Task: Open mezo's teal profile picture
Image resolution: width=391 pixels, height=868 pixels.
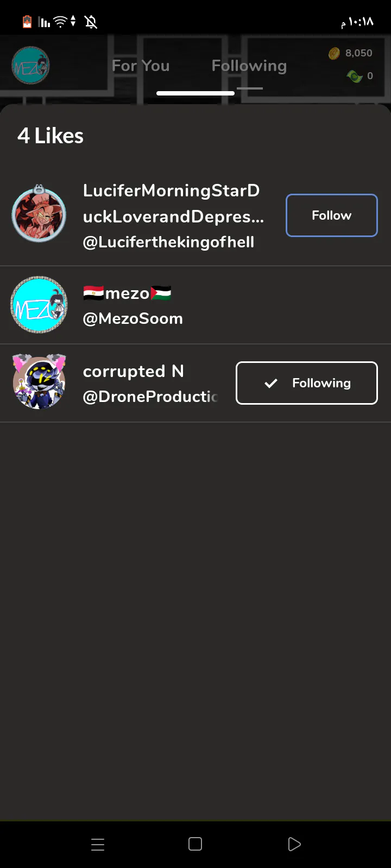Action: pyautogui.click(x=39, y=305)
